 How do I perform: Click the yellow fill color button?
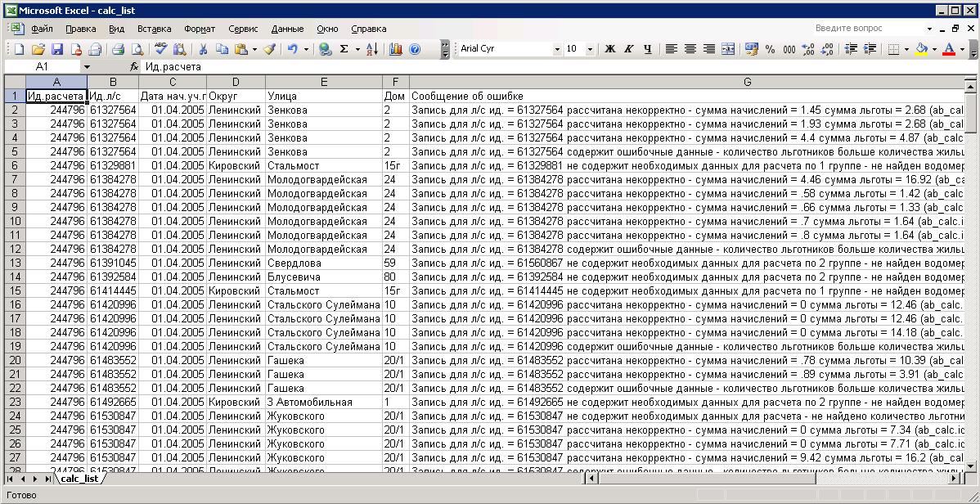(x=922, y=49)
